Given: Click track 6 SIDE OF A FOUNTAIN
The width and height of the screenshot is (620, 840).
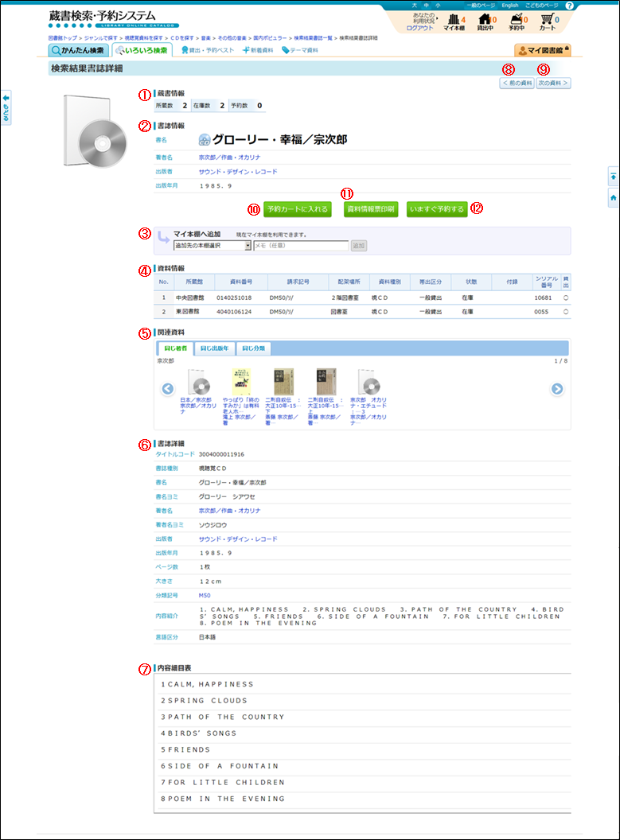Looking at the screenshot, I should 220,766.
